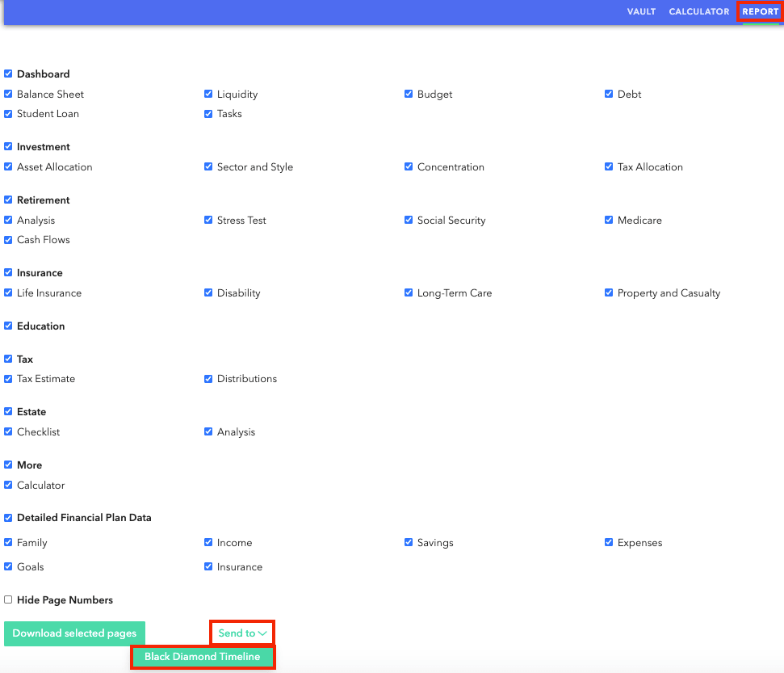The image size is (784, 673).
Task: Toggle Tasks checkbox
Action: tap(208, 114)
